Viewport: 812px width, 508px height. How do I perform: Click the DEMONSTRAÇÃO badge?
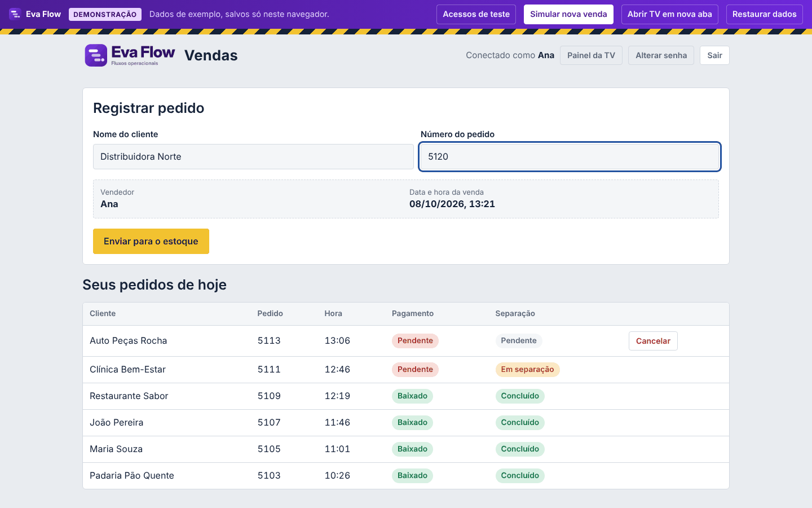click(105, 14)
